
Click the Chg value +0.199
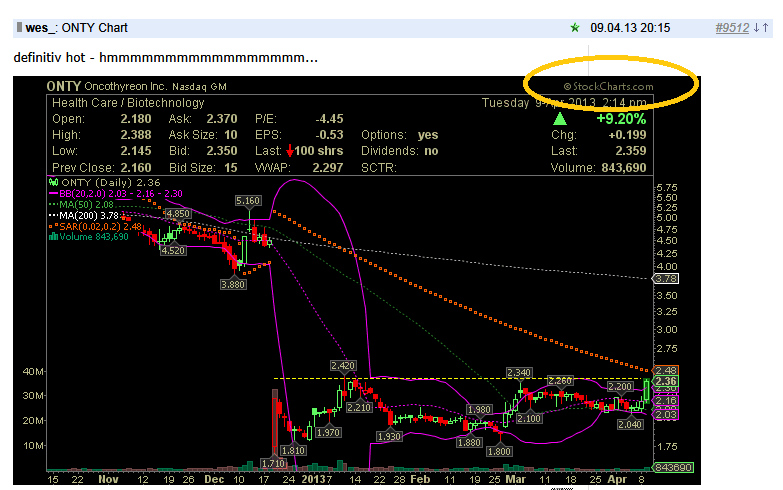[x=627, y=135]
